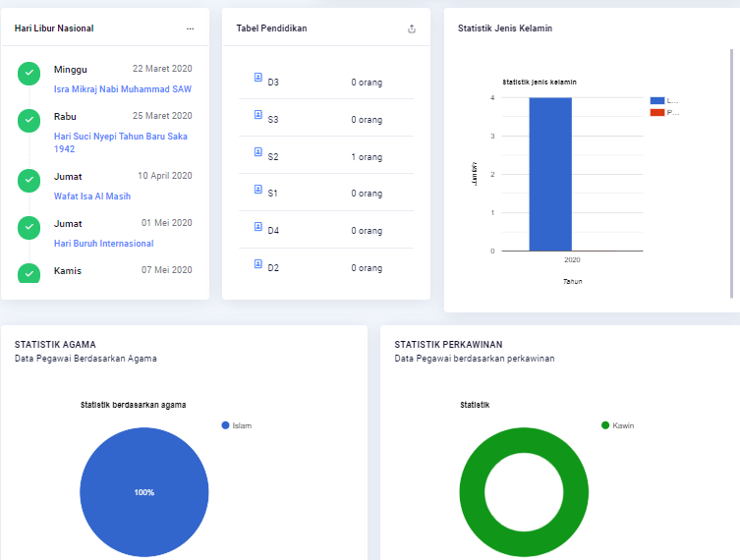Open the Hari Libur Nasional three-dot menu
This screenshot has width=740, height=560.
(190, 28)
